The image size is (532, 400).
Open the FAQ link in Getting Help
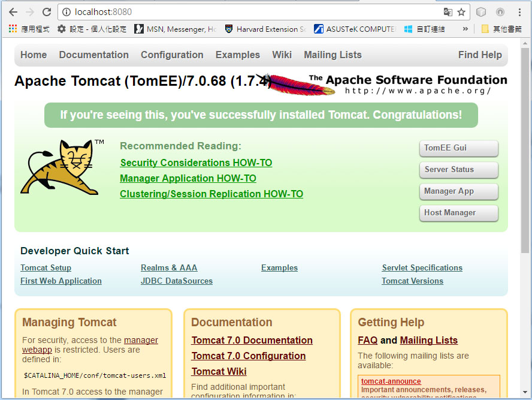pos(368,340)
